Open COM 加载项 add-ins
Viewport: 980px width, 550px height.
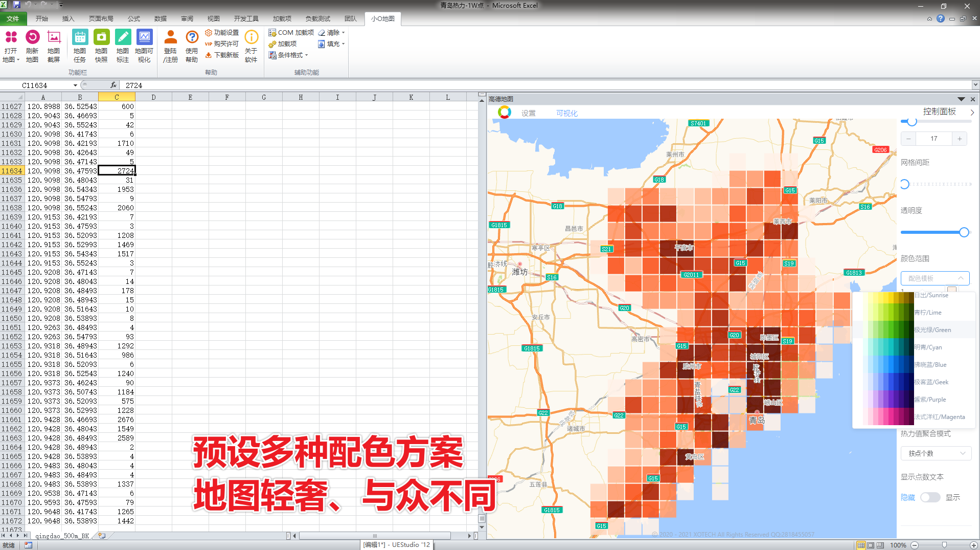[291, 33]
